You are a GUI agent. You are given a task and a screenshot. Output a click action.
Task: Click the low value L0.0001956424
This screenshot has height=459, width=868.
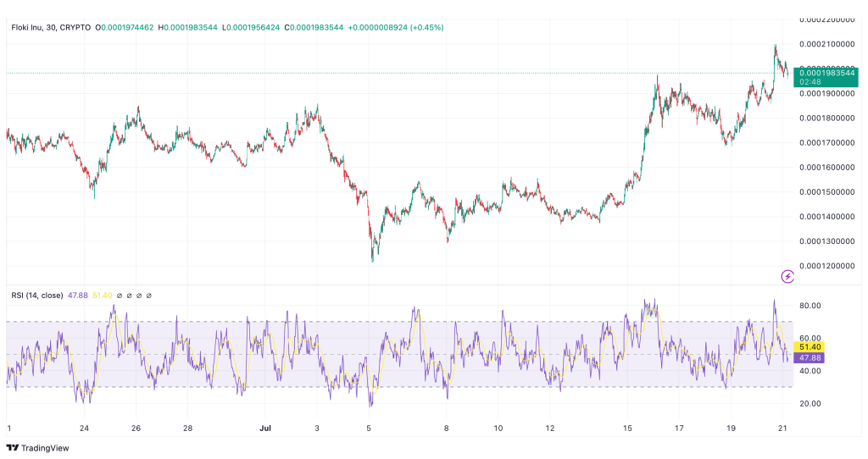click(x=251, y=27)
